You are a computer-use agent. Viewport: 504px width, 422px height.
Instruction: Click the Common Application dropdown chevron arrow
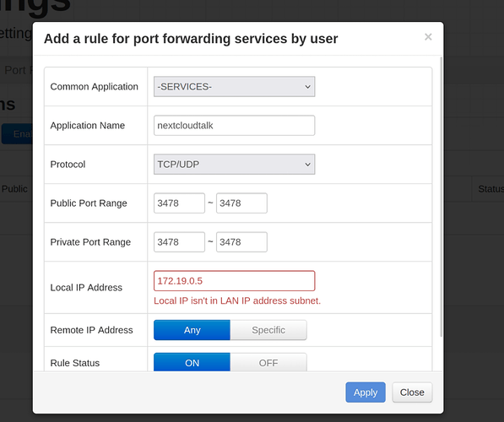pos(307,87)
